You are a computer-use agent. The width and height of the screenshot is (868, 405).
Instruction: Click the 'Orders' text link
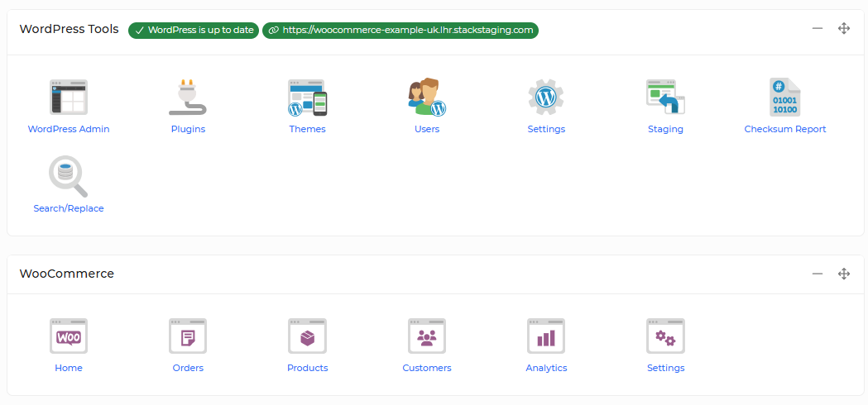[x=188, y=368]
